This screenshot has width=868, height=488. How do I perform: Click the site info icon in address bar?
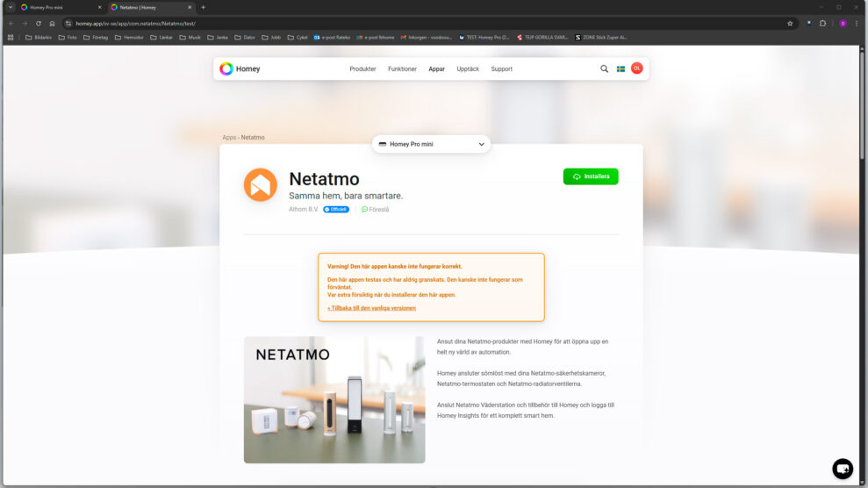click(x=68, y=23)
